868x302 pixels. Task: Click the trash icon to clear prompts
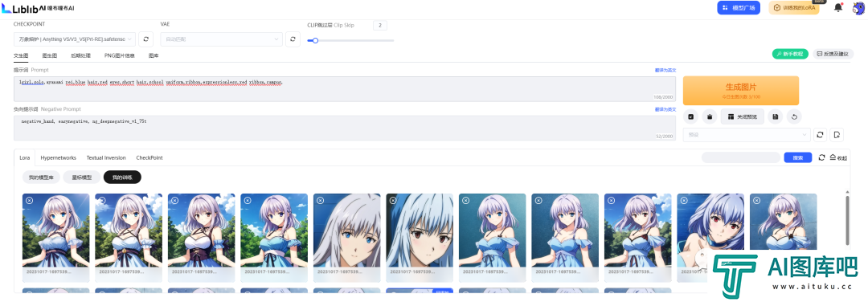[709, 116]
